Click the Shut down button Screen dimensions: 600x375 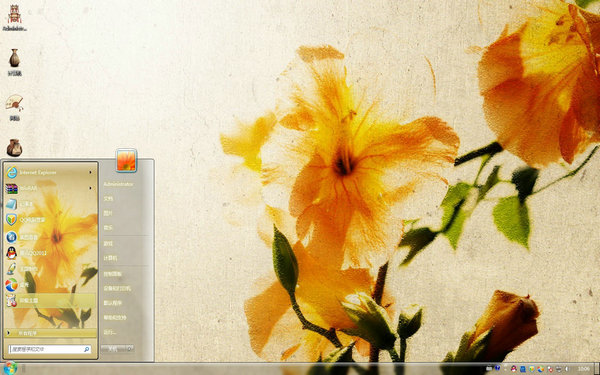click(x=113, y=349)
